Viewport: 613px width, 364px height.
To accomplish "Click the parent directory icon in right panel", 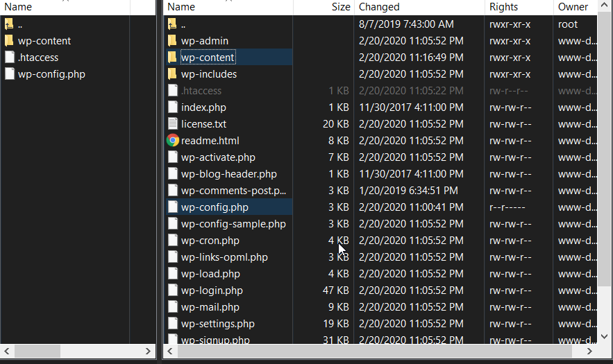I will click(x=172, y=24).
